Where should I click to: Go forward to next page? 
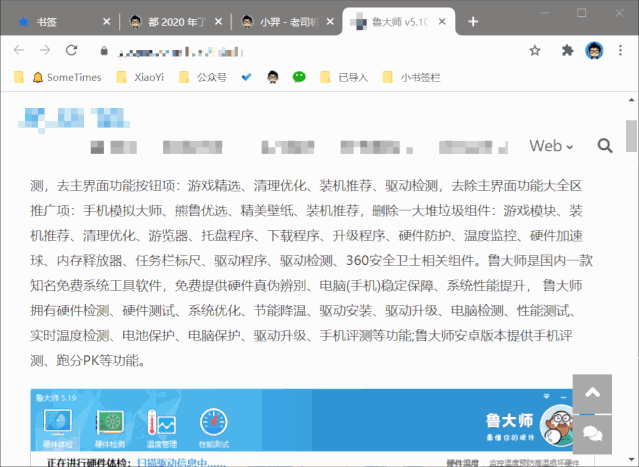point(45,51)
